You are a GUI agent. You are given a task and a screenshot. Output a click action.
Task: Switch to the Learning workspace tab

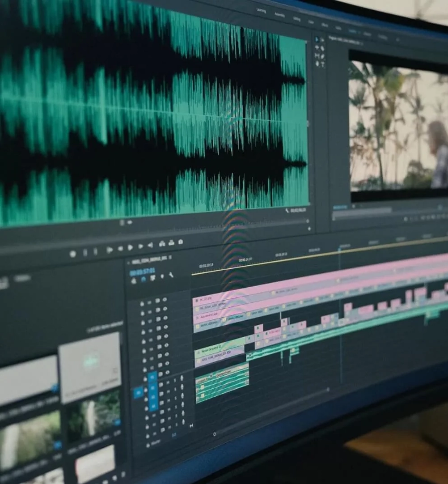pyautogui.click(x=261, y=10)
